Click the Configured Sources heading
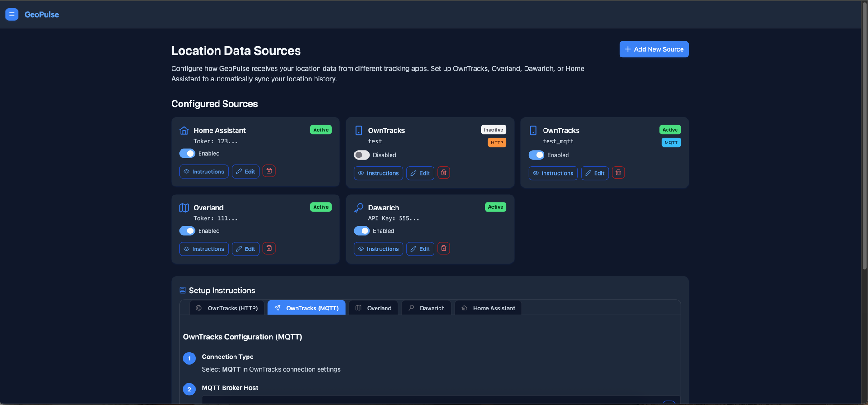The image size is (868, 405). click(x=215, y=104)
